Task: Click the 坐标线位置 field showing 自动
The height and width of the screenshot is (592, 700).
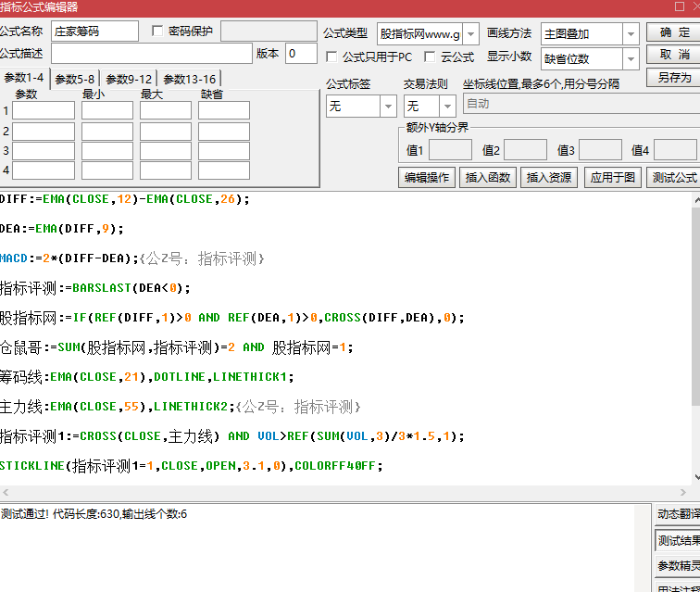Action: (x=581, y=104)
